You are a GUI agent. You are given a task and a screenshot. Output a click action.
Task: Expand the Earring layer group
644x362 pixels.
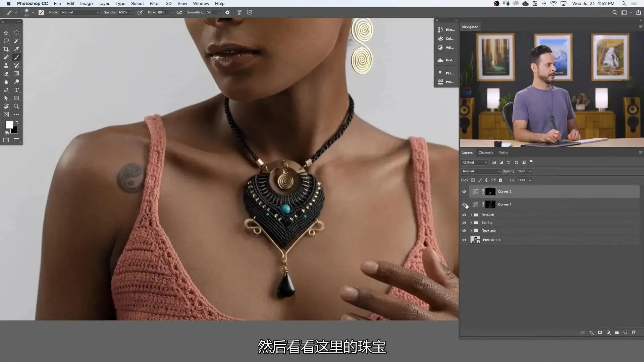pos(471,223)
